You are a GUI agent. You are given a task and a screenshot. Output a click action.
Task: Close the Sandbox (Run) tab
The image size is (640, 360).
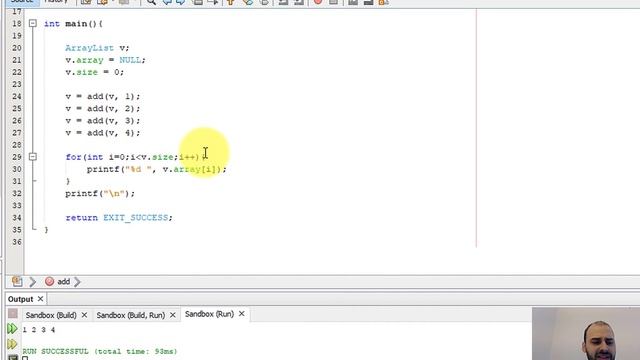(x=242, y=313)
